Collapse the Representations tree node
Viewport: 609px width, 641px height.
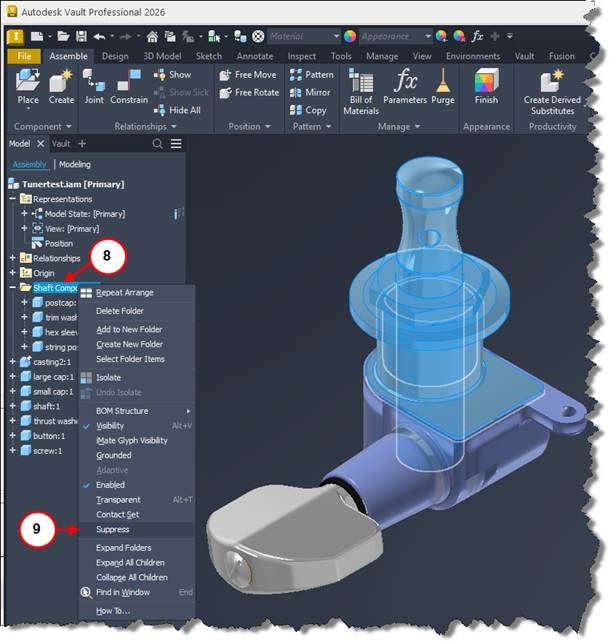tap(13, 199)
